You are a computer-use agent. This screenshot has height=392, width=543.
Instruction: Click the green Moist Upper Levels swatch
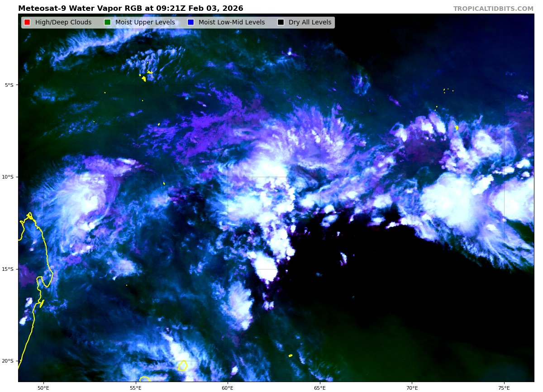107,23
